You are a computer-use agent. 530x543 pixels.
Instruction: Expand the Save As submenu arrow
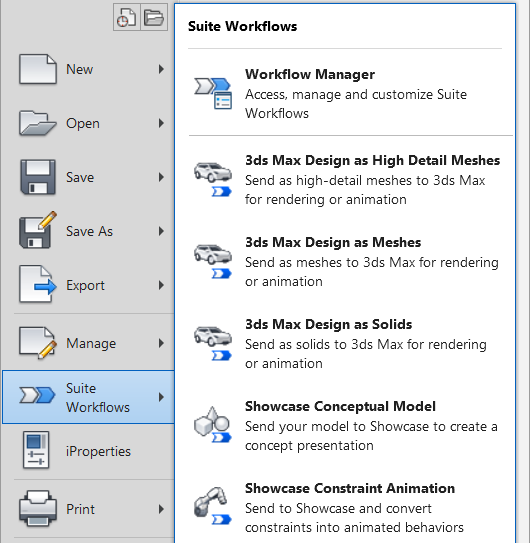coord(161,231)
